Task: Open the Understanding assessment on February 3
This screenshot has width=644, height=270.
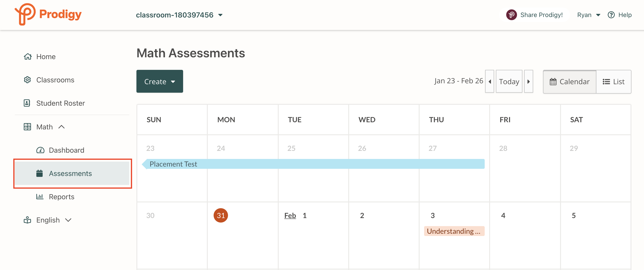Action: point(454,231)
